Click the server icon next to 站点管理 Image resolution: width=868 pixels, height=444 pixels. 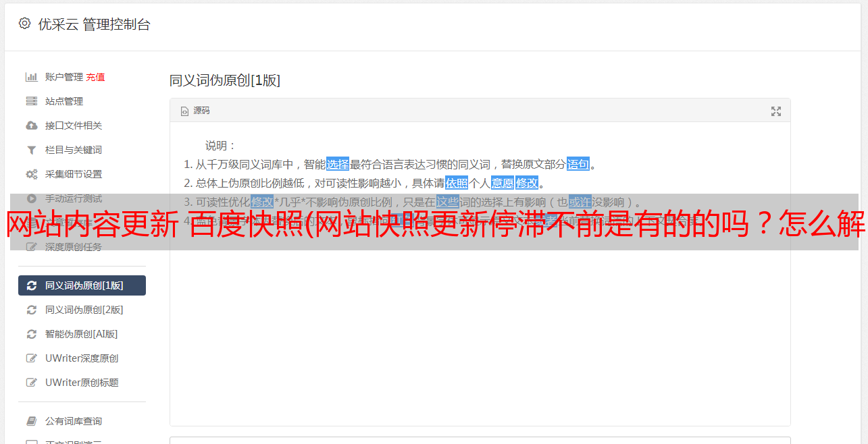tap(31, 101)
